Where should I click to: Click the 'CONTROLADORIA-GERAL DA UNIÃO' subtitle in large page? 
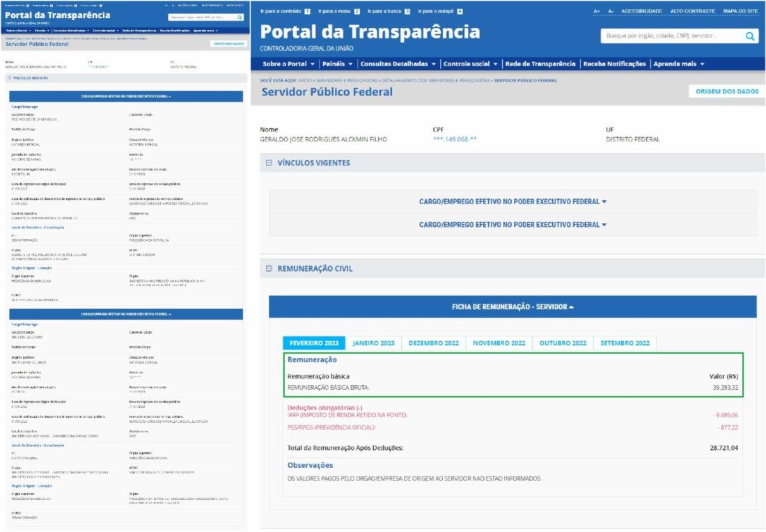306,48
